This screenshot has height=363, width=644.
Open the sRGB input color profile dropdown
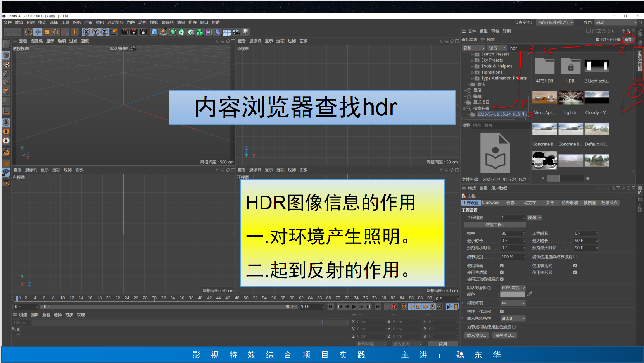click(513, 318)
